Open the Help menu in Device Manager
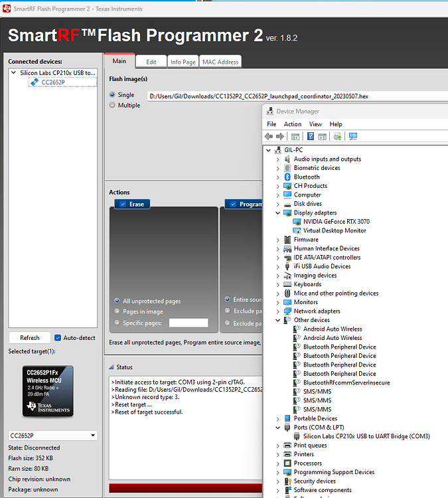The image size is (448, 498). (x=336, y=124)
